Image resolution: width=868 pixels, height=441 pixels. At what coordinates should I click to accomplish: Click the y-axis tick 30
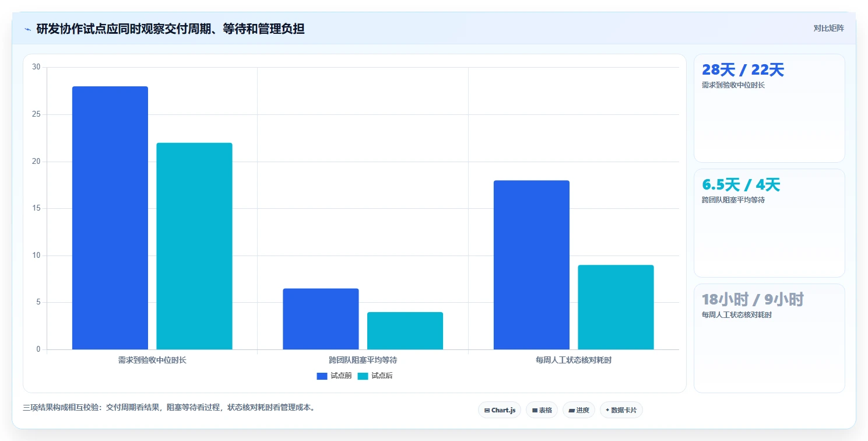point(36,67)
